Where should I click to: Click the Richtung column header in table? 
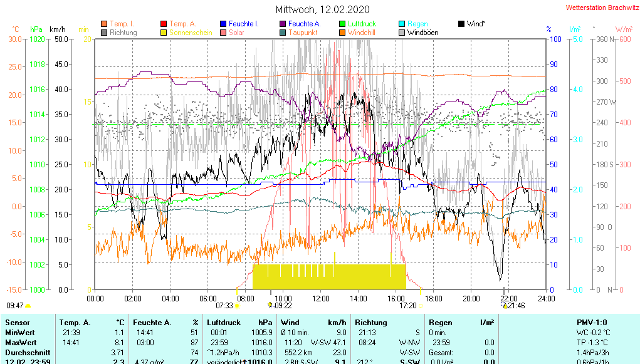(370, 322)
